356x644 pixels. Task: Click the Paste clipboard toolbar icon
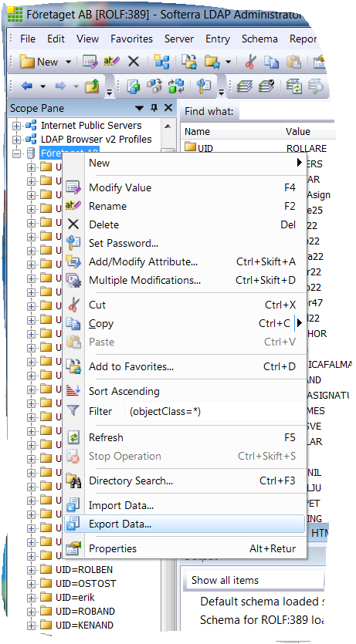pyautogui.click(x=293, y=62)
